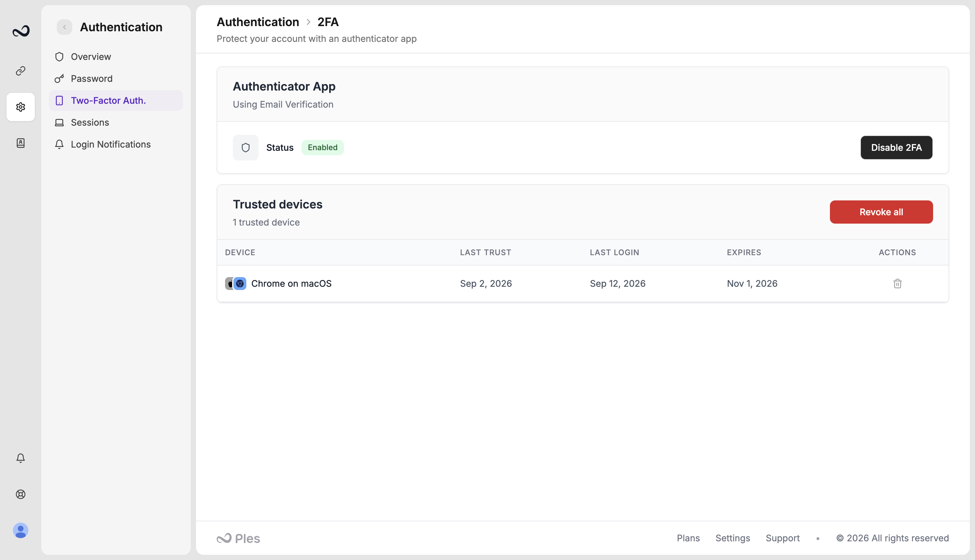
Task: Click the LAST LOGIN column header
Action: pyautogui.click(x=615, y=252)
